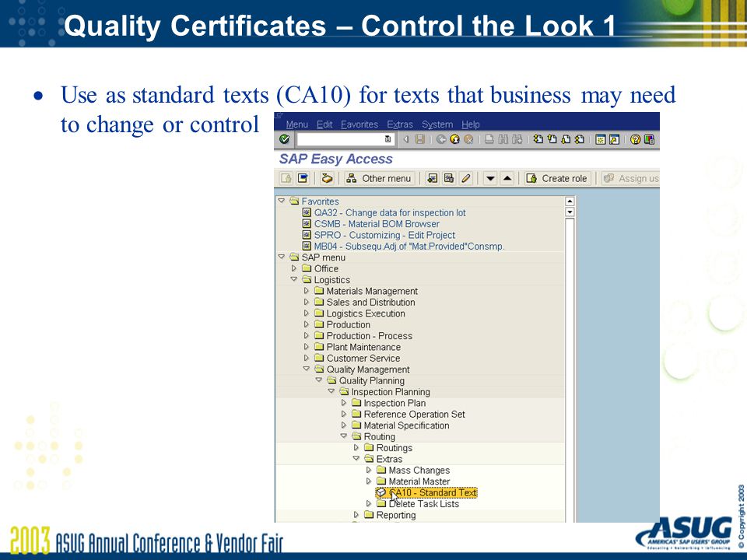Open the Favorites menu in menu bar
The width and height of the screenshot is (747, 560).
pyautogui.click(x=359, y=124)
